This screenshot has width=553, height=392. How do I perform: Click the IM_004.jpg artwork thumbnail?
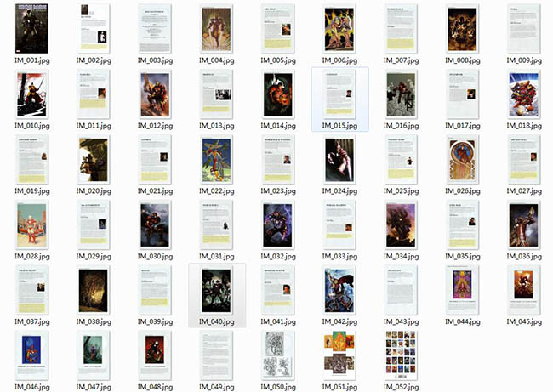(x=216, y=29)
